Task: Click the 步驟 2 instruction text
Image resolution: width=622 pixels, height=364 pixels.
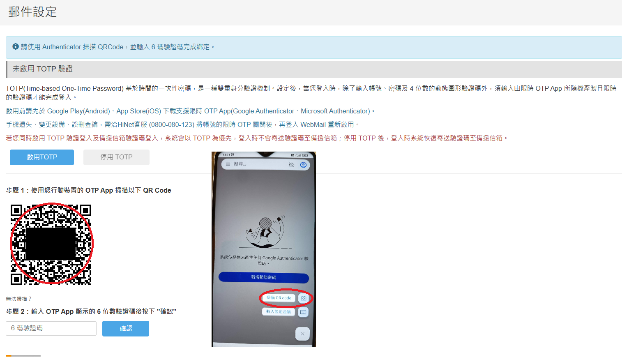Action: click(91, 312)
